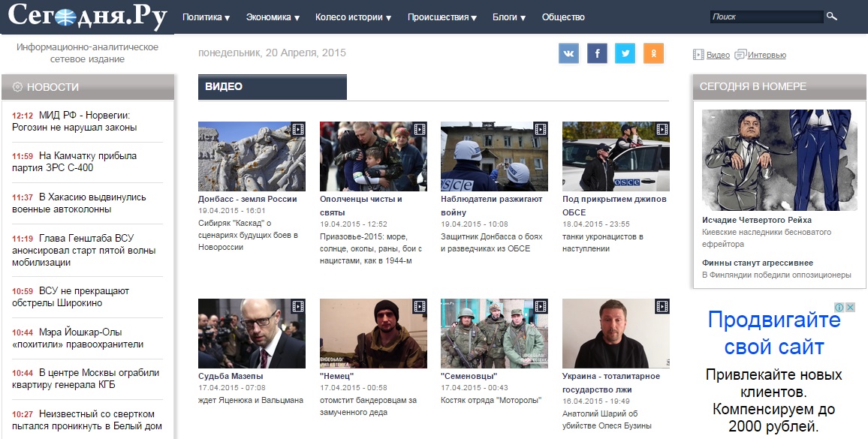Open the СЕГОДНЯ В НОМЕРЕ panel header
868x439 pixels.
point(779,87)
